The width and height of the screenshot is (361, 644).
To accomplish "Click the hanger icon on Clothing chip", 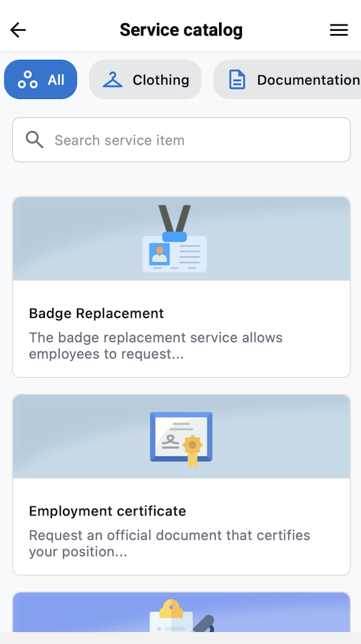I will point(112,80).
